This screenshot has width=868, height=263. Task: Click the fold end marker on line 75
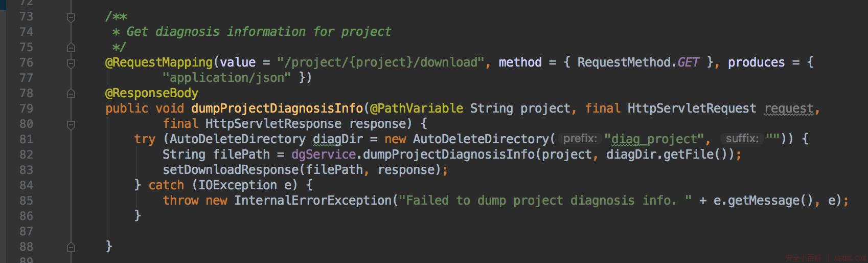click(x=71, y=48)
